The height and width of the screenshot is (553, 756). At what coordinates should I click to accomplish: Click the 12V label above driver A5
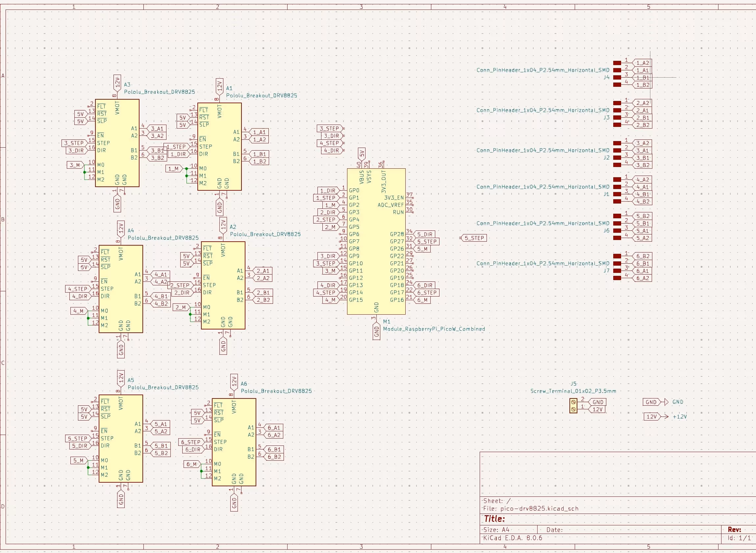tap(121, 378)
